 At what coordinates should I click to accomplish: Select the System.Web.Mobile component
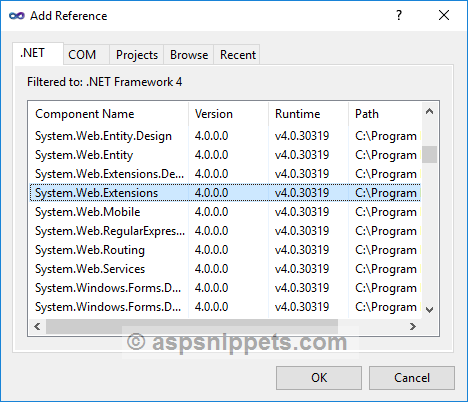coord(225,212)
